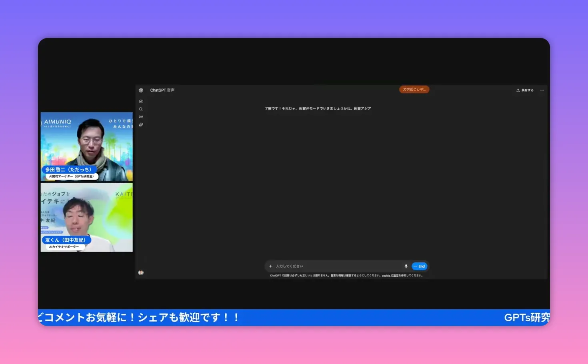
Task: Open the cookie の設定 link
Action: point(390,275)
